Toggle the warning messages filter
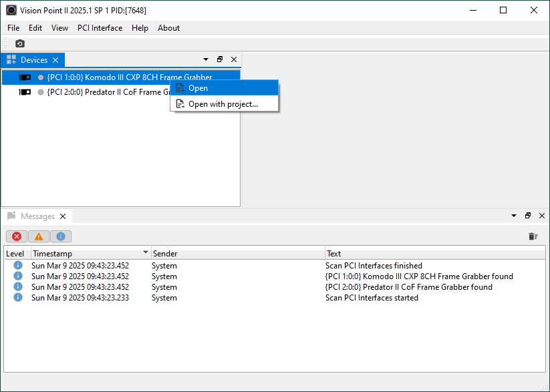This screenshot has height=392, width=550. (39, 236)
